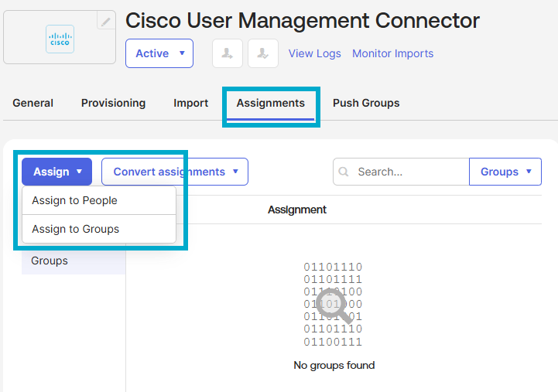
Task: Switch to the Provisioning tab
Action: click(113, 103)
